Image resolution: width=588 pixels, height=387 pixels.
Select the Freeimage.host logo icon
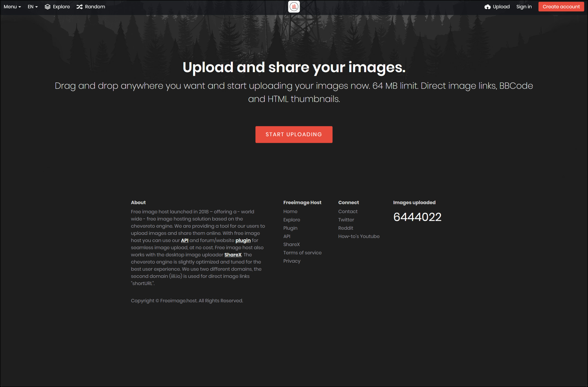click(294, 7)
